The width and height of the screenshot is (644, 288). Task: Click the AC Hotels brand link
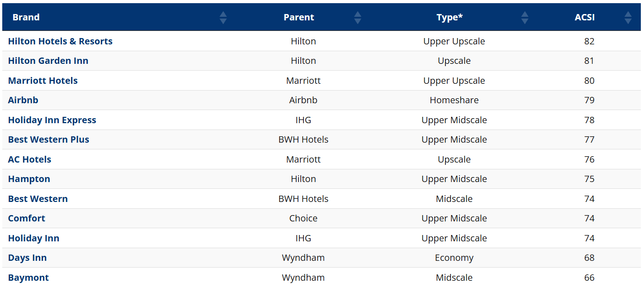[x=29, y=159]
